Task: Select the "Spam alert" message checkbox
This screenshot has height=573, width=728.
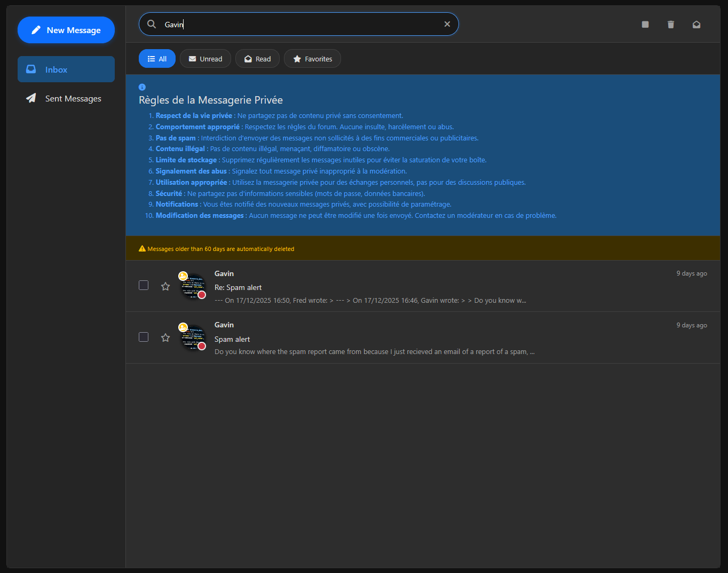Action: [x=144, y=337]
